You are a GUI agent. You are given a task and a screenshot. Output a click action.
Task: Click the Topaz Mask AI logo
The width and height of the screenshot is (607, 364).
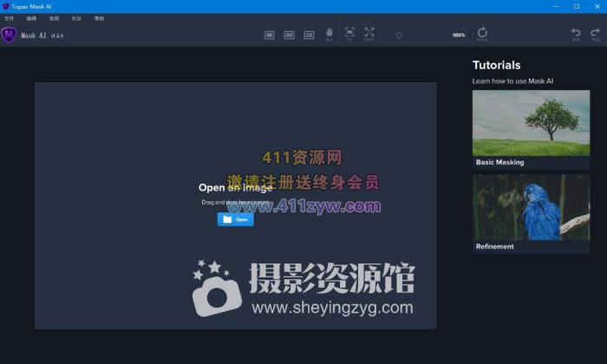coord(10,35)
